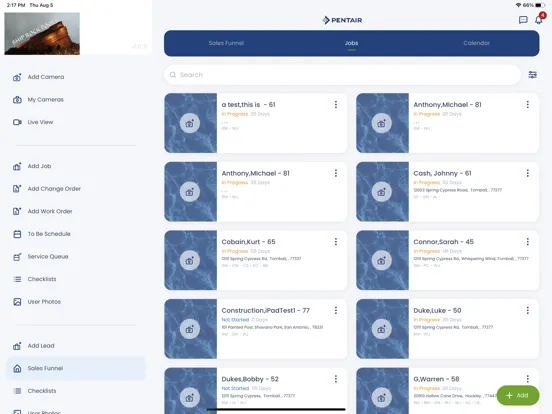Open the search filter settings icon
This screenshot has width=552, height=414.
point(533,75)
